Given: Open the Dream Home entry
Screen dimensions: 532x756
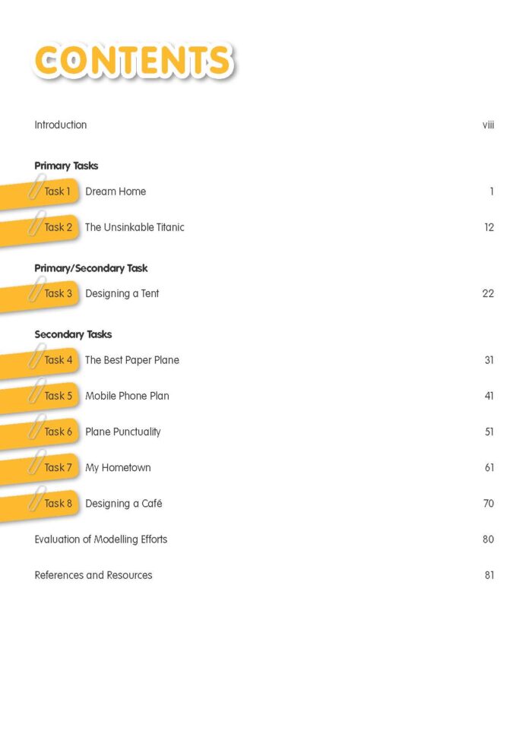Looking at the screenshot, I should 116,191.
